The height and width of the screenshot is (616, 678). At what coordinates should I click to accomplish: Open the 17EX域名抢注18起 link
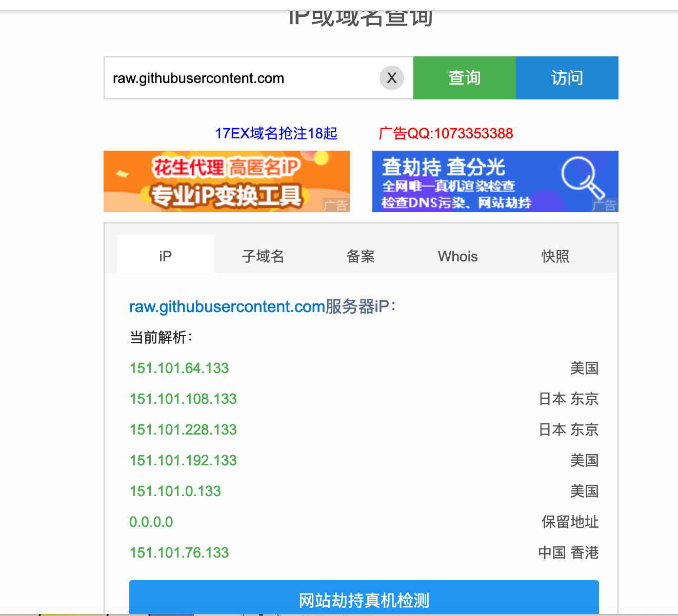(276, 133)
